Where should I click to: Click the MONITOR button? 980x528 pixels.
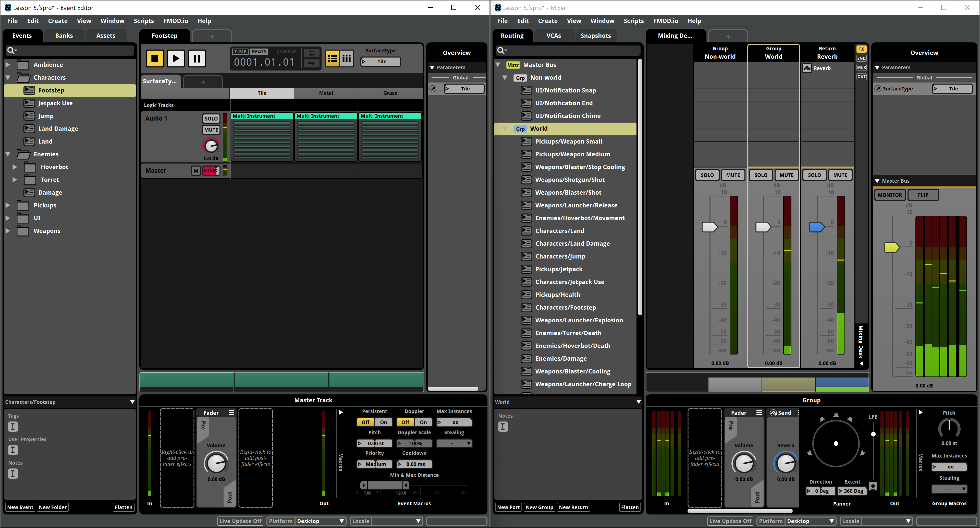point(890,195)
